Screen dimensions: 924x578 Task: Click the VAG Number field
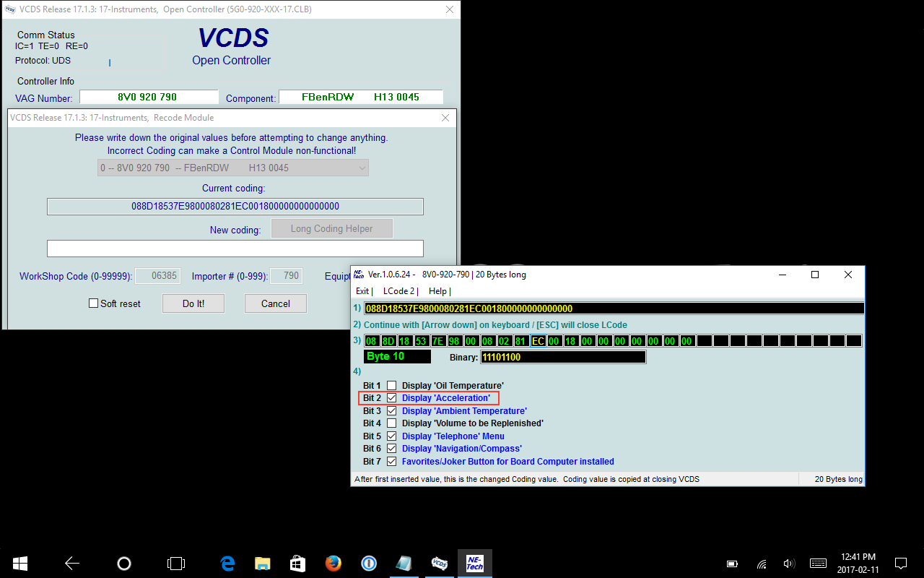[149, 97]
